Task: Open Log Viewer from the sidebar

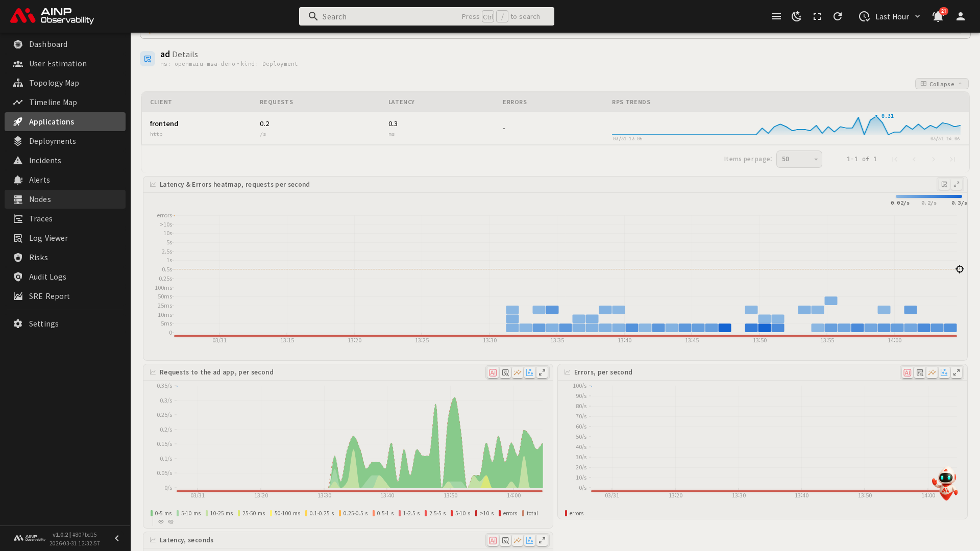Action: click(48, 238)
